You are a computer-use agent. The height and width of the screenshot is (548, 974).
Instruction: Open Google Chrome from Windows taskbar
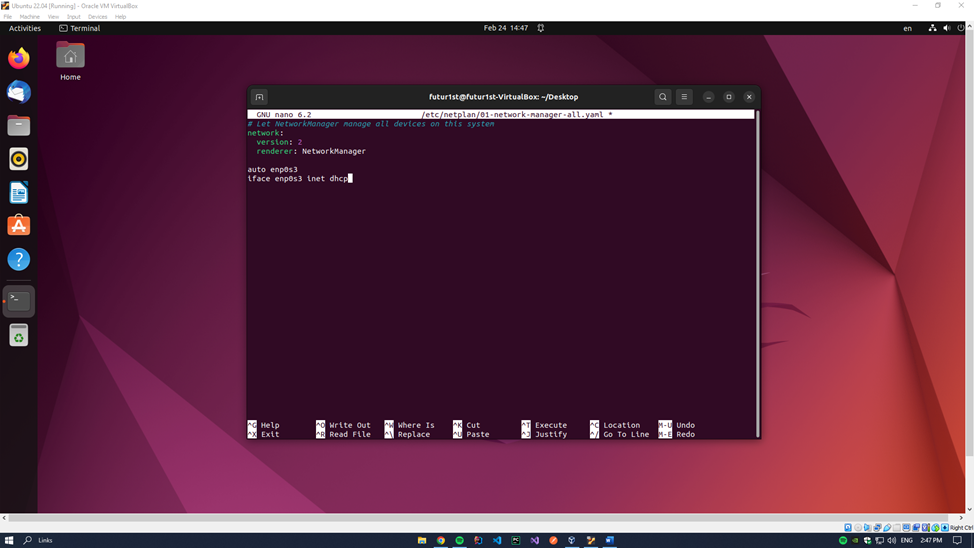[x=440, y=541]
